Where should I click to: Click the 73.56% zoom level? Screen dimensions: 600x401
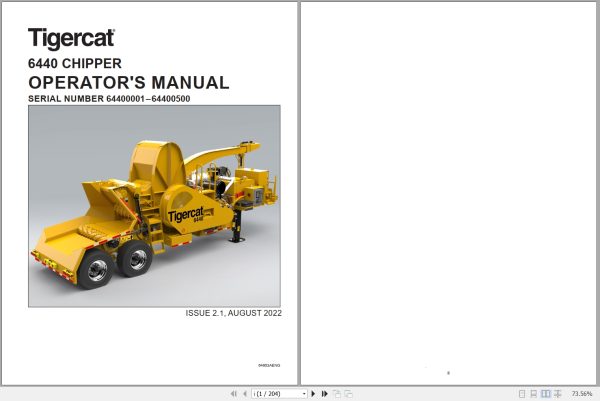coord(582,394)
